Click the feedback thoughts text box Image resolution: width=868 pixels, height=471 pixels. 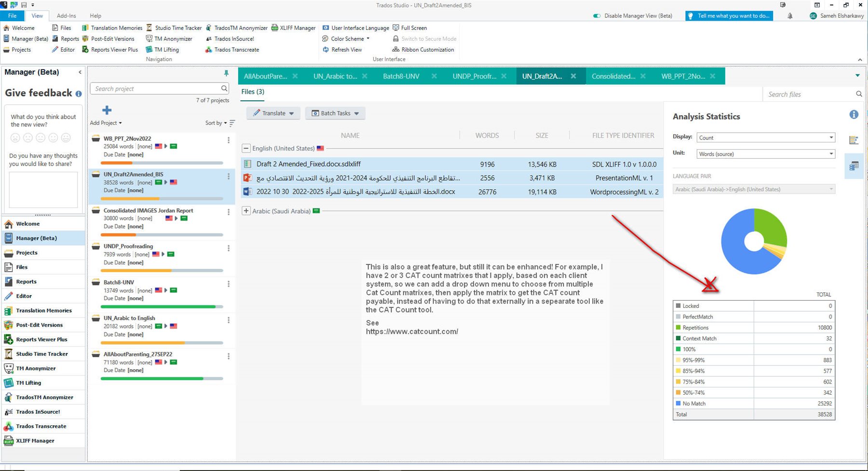pyautogui.click(x=43, y=190)
